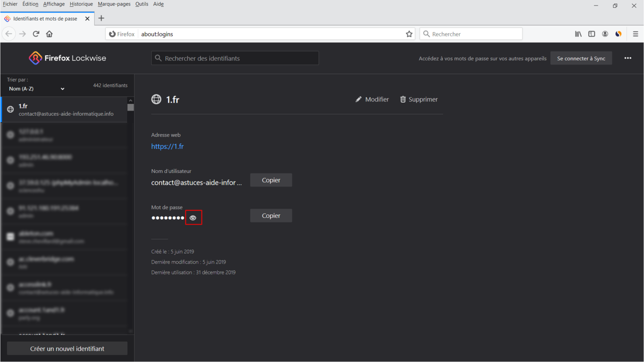Open the Aide menu
The width and height of the screenshot is (644, 362).
158,4
